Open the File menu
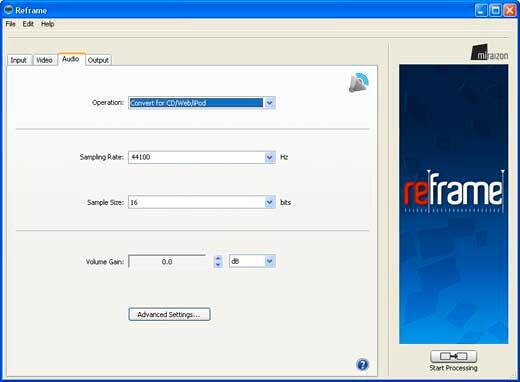Screen dimensions: 520x382 click(x=11, y=24)
